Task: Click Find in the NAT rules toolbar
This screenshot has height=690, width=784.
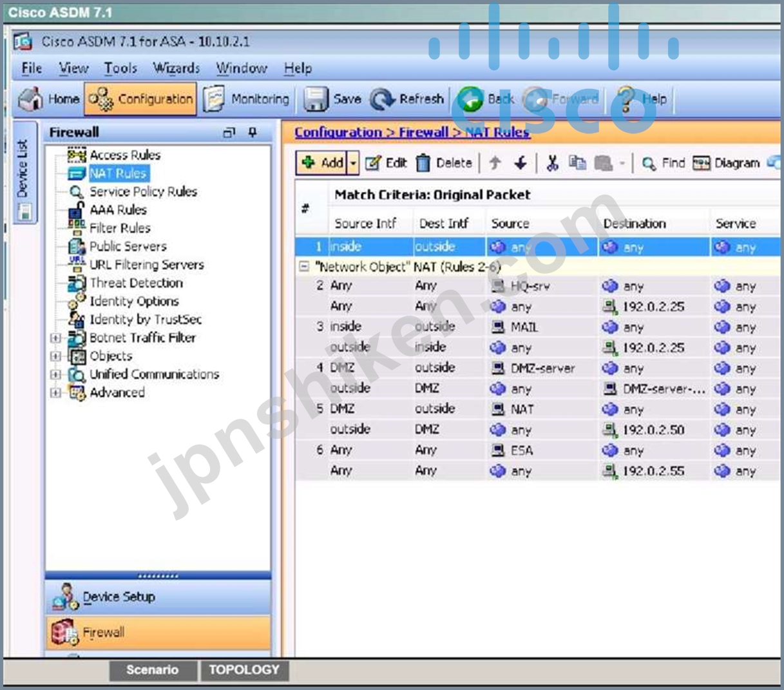Action: (664, 163)
